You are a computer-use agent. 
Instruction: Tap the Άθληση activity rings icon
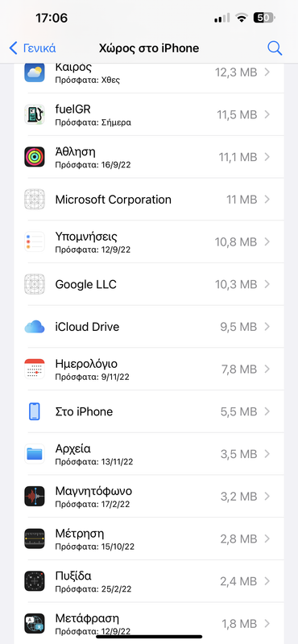pos(35,156)
